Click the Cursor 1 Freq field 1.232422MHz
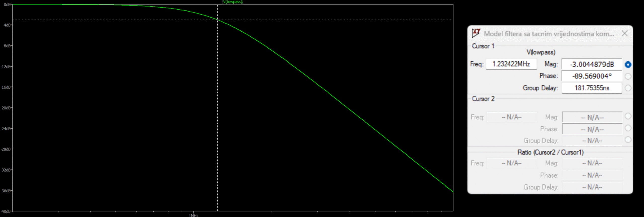Image resolution: width=644 pixels, height=217 pixels. (x=511, y=64)
